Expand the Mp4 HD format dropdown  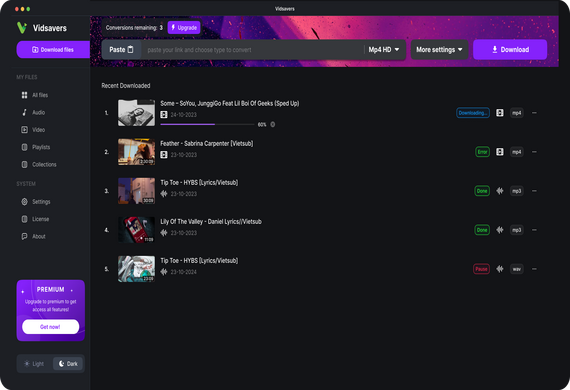384,50
